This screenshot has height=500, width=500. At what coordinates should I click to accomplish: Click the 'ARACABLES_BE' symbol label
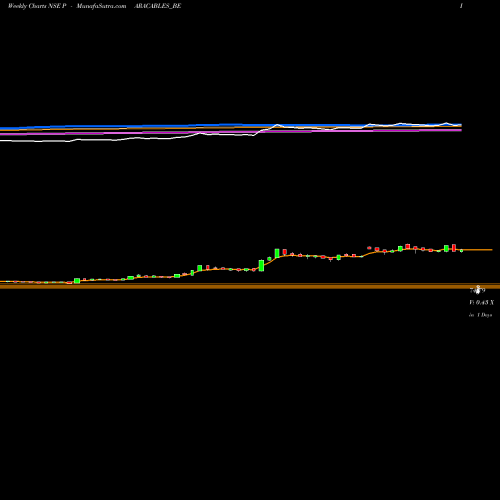[x=157, y=6]
